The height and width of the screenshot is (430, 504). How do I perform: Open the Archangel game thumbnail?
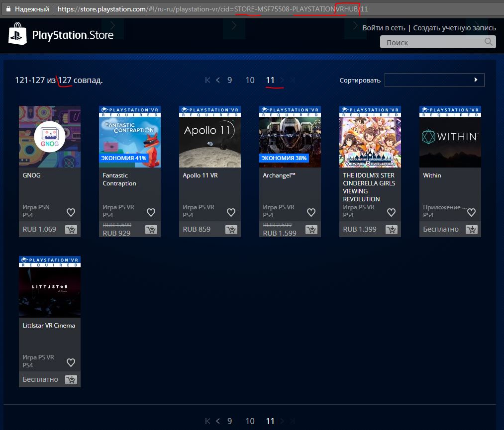[290, 137]
